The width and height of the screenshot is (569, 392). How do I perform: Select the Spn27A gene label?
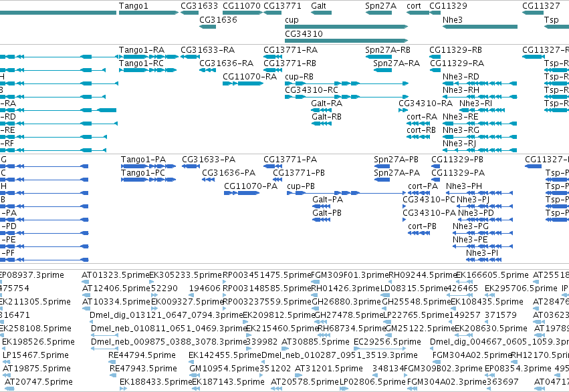[x=380, y=6]
